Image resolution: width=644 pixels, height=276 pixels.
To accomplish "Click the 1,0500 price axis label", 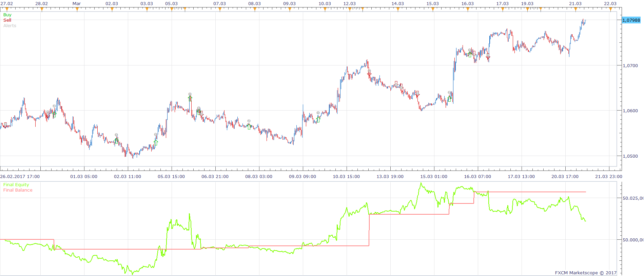I will coord(630,156).
